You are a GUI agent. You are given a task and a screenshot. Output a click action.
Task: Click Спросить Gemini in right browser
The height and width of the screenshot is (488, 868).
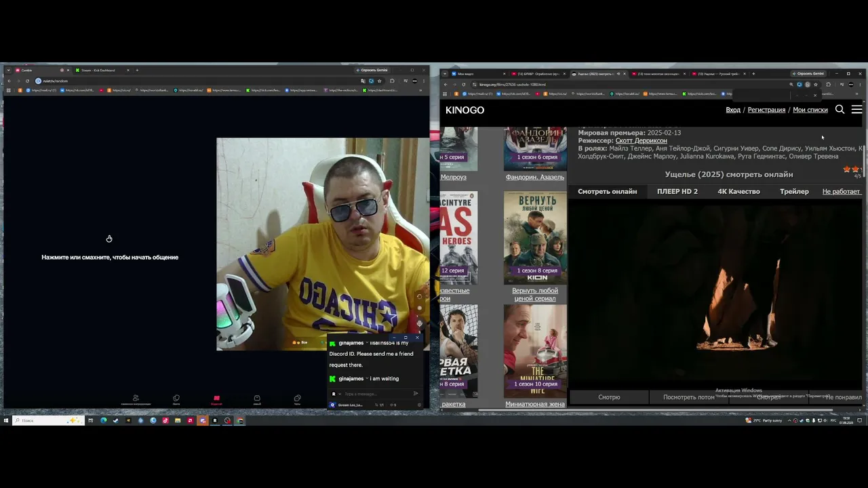[x=808, y=73]
